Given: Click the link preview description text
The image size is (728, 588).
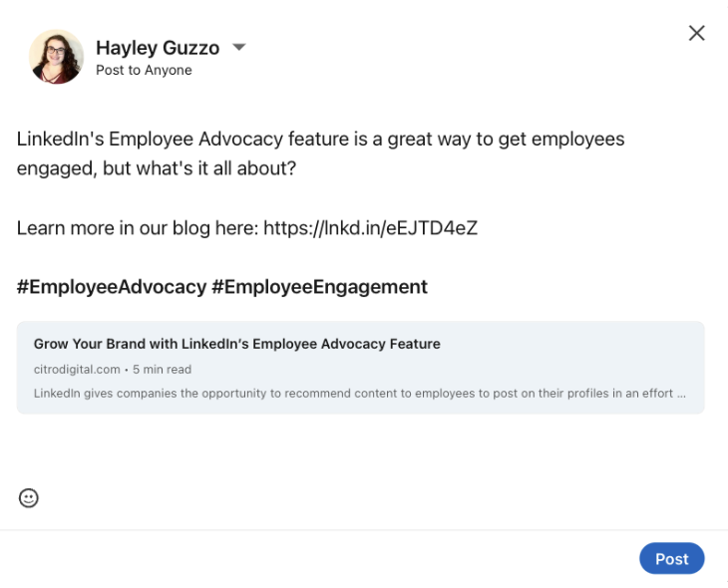Looking at the screenshot, I should 359,394.
